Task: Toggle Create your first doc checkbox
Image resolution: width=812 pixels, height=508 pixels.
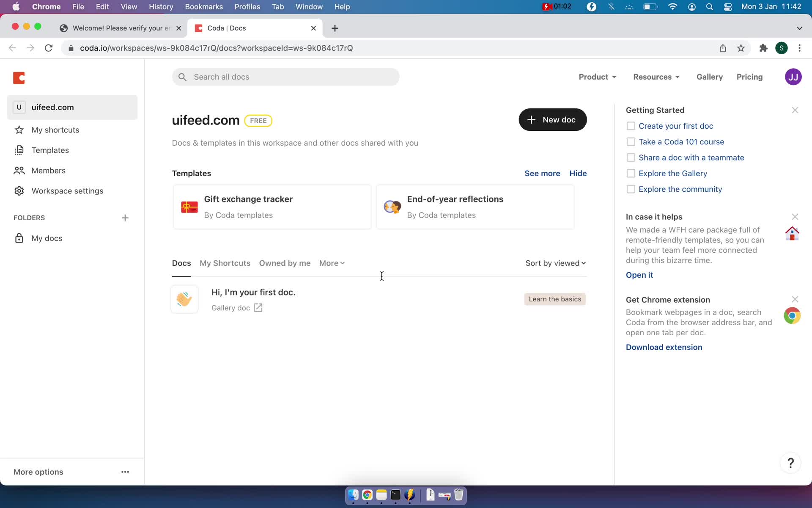Action: pyautogui.click(x=630, y=126)
